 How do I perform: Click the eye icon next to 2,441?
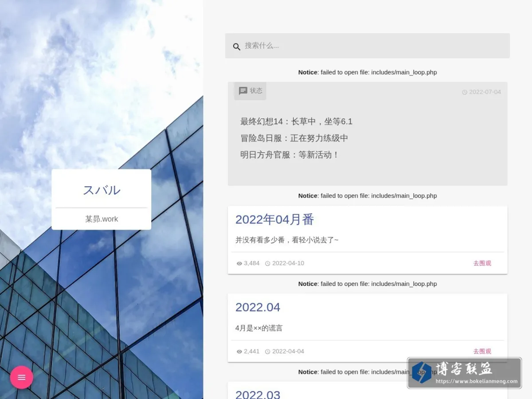[x=239, y=352]
